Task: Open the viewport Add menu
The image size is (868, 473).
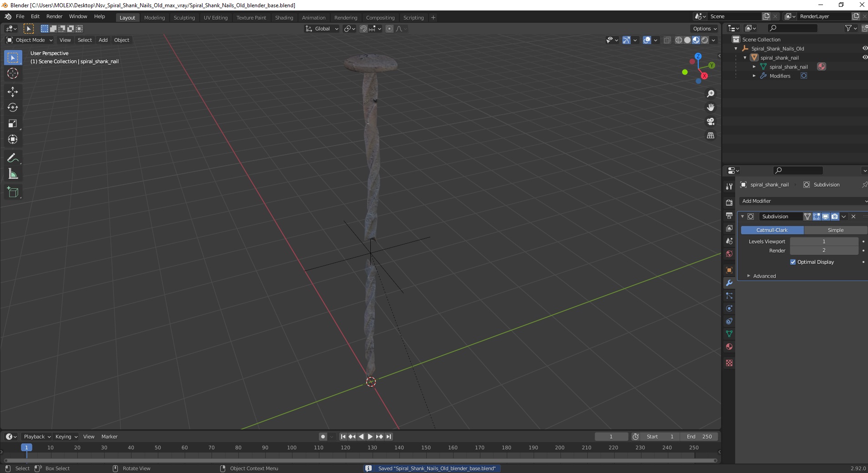Action: coord(103,40)
